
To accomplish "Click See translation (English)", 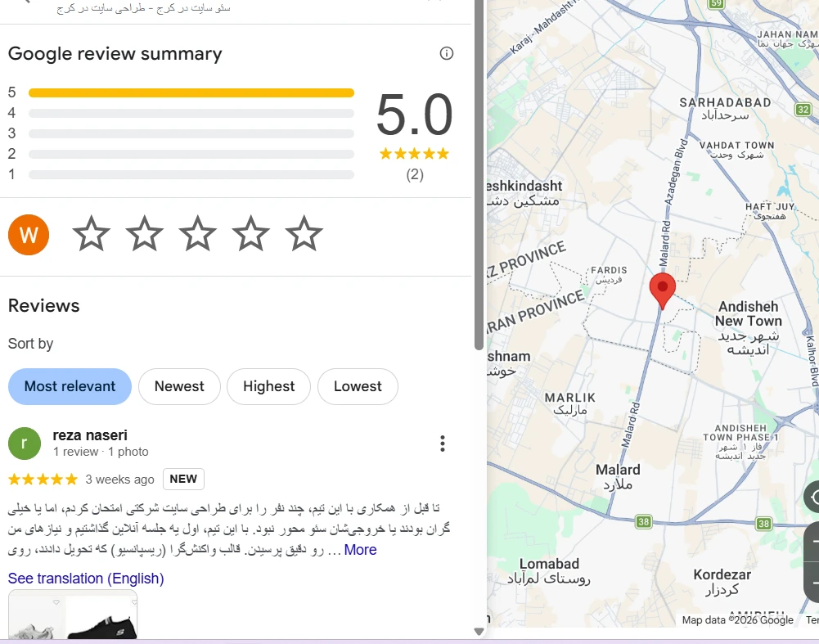I will [86, 579].
